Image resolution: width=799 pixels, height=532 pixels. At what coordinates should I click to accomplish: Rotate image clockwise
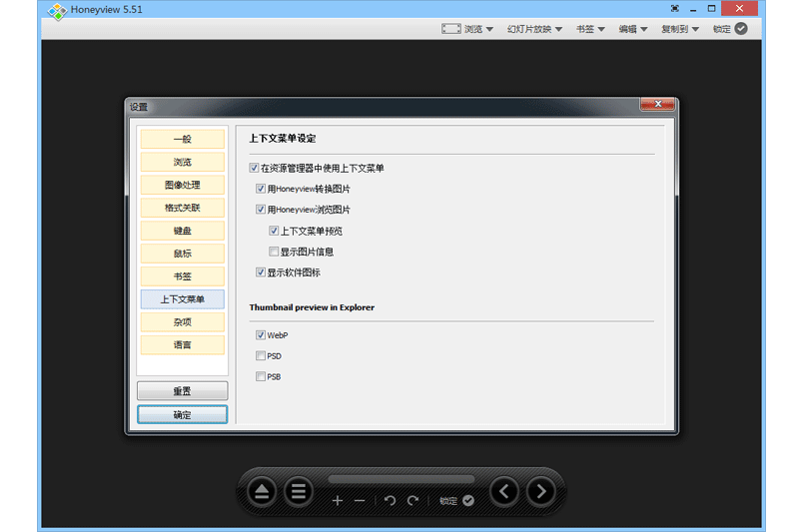[412, 501]
